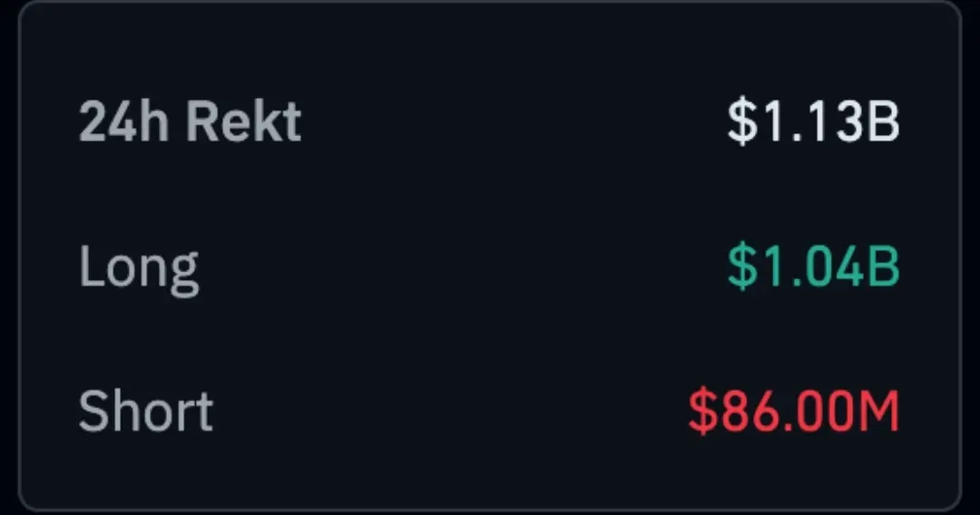
Task: Click the Long label
Action: tap(139, 268)
